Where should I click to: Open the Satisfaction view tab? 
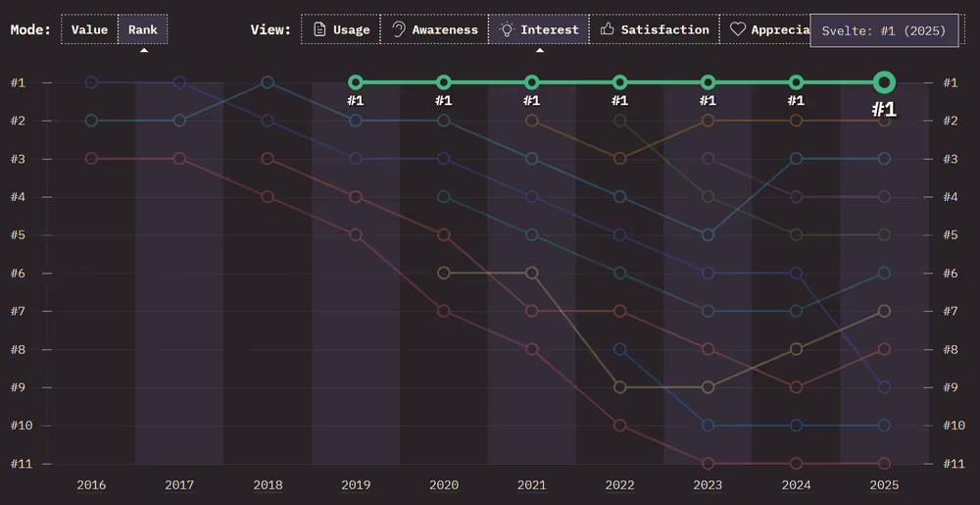pos(654,29)
